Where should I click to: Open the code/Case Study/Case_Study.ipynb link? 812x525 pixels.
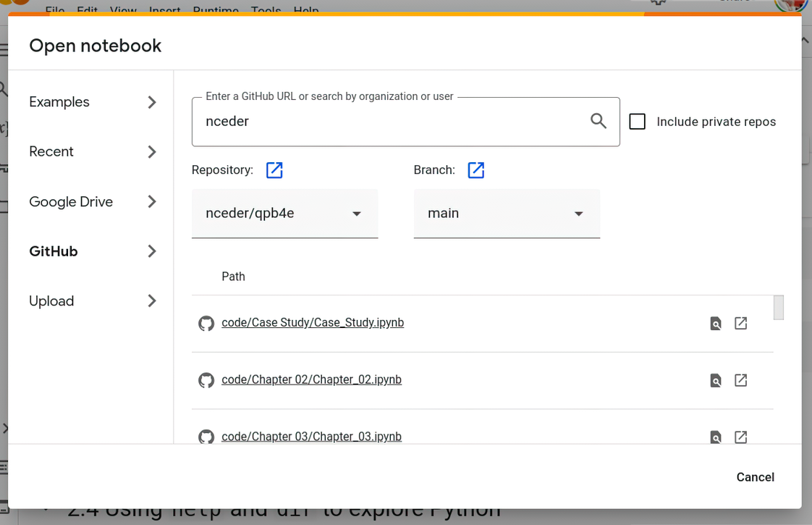tap(313, 323)
